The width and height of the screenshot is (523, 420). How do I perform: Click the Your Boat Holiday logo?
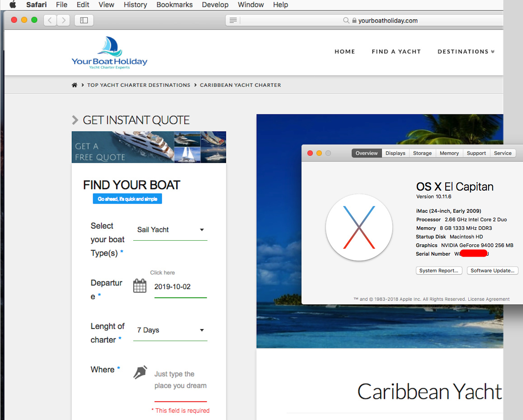pos(109,53)
